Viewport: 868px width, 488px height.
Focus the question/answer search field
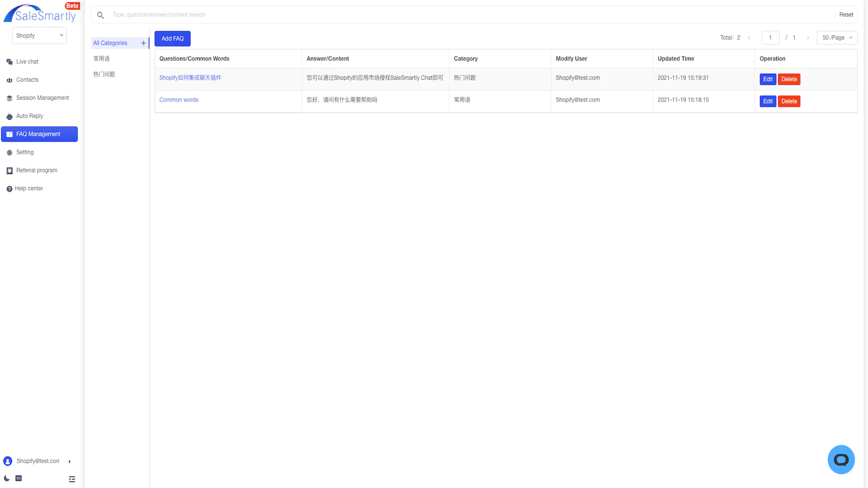(x=467, y=15)
